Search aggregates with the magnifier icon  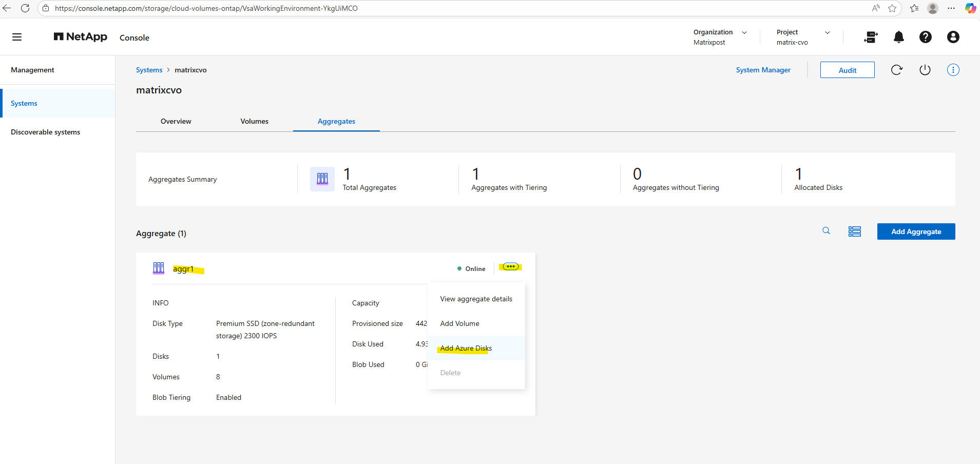pos(826,231)
